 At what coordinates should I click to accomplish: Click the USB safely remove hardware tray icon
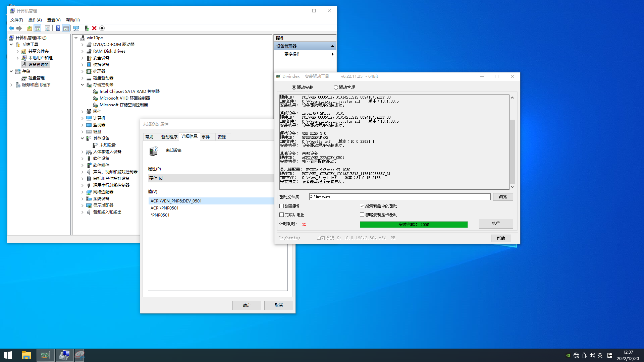[x=584, y=355]
